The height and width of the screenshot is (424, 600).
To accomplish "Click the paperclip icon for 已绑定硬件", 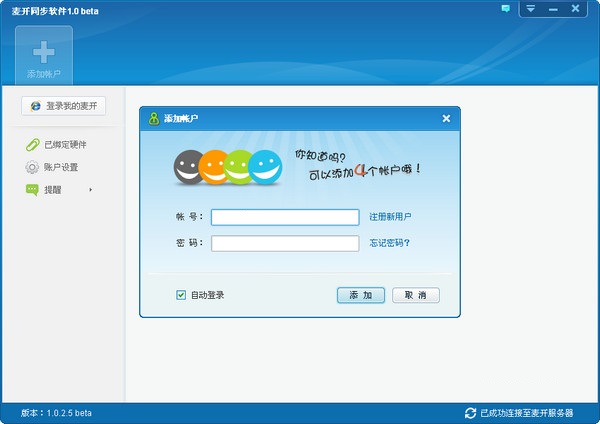I will 33,145.
